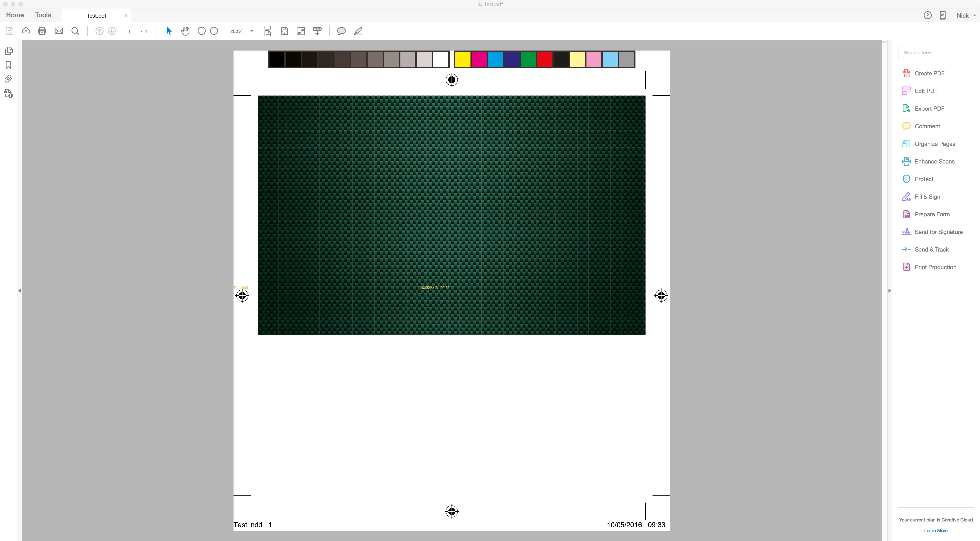
Task: Click the Find text magnifier icon
Action: pyautogui.click(x=75, y=31)
